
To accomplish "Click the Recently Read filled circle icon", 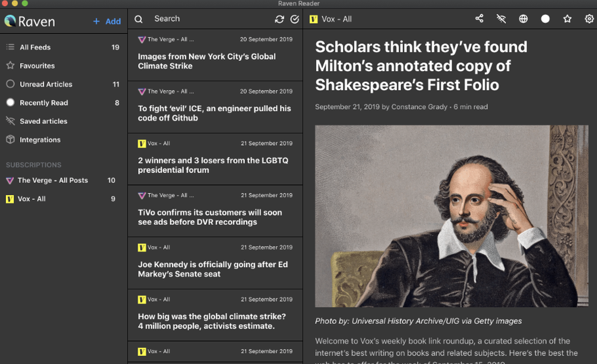I will pyautogui.click(x=10, y=103).
